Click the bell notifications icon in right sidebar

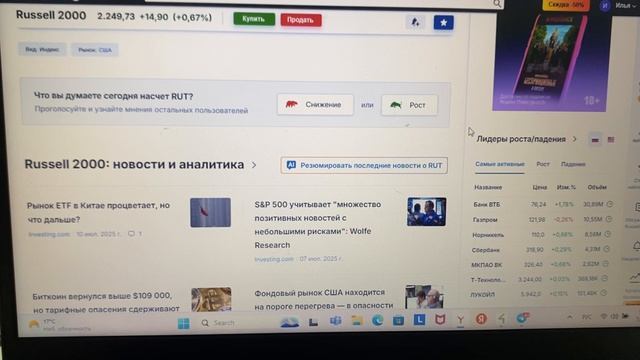tap(636, 246)
